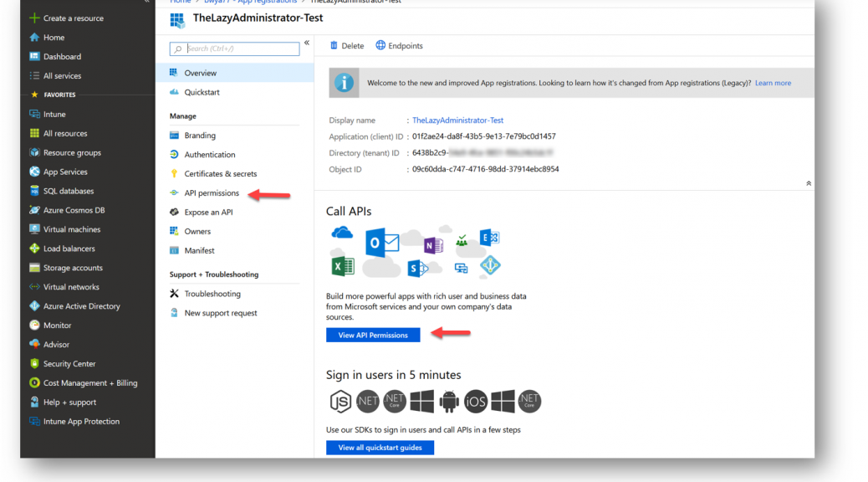
Task: Open API permissions under Manage
Action: coord(212,192)
